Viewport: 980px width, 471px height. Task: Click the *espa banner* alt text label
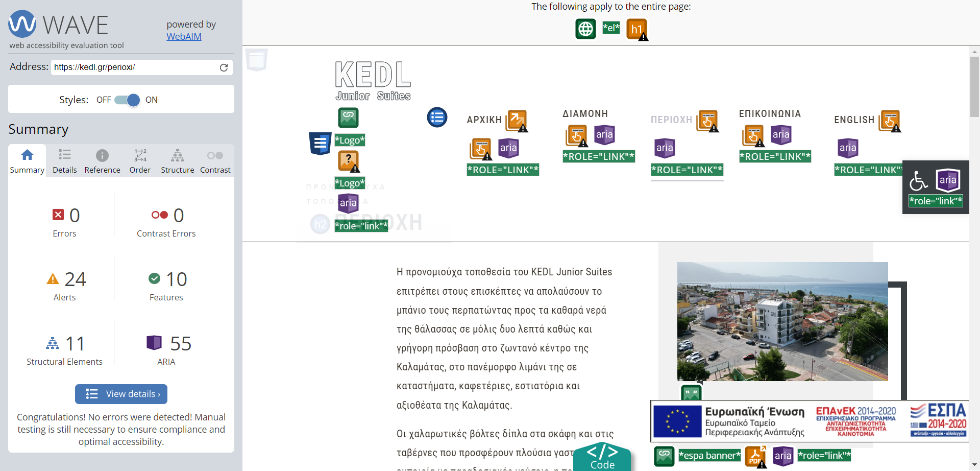(709, 456)
